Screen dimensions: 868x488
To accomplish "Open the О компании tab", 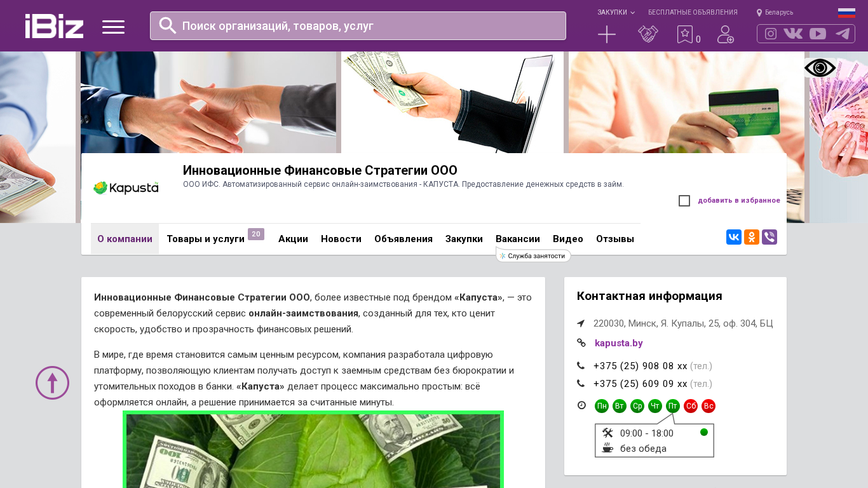I will pyautogui.click(x=125, y=239).
